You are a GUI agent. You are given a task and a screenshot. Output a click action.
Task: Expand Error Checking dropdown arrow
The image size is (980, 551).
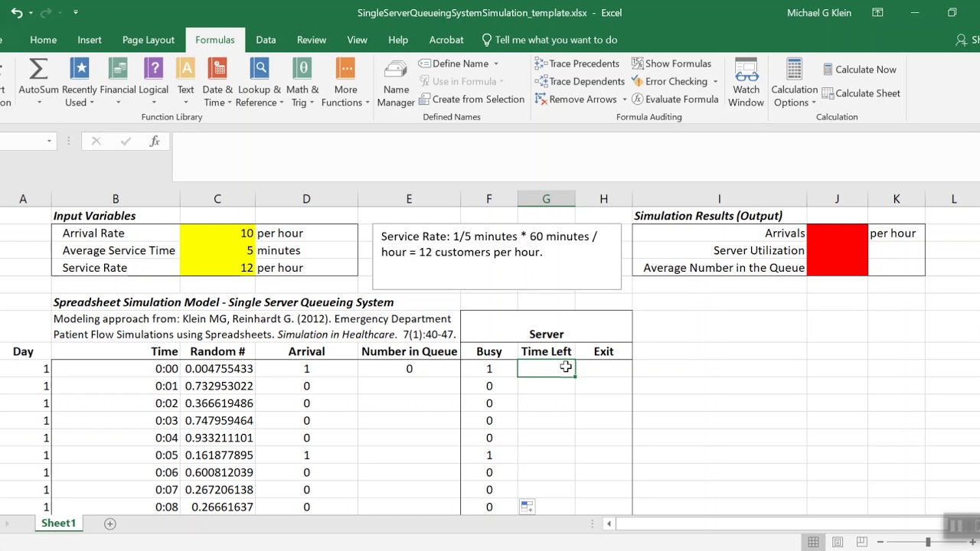[715, 82]
